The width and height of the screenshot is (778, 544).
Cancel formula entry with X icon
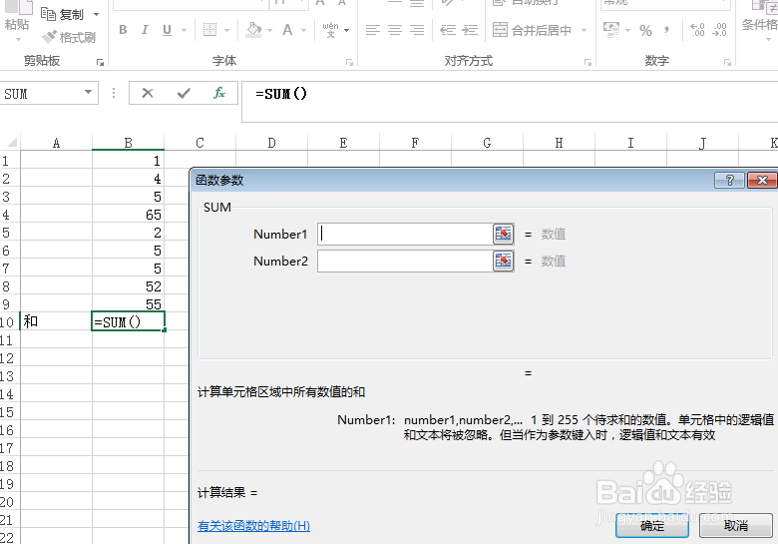point(147,93)
